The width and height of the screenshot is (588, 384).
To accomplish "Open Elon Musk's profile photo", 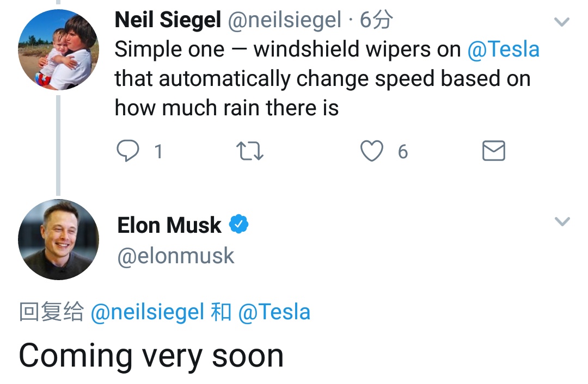I will 58,239.
